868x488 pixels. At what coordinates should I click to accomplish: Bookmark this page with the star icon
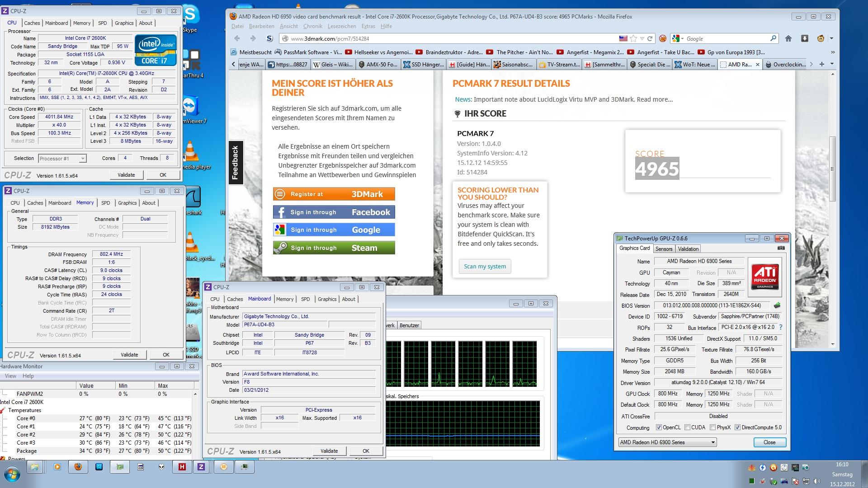[633, 39]
